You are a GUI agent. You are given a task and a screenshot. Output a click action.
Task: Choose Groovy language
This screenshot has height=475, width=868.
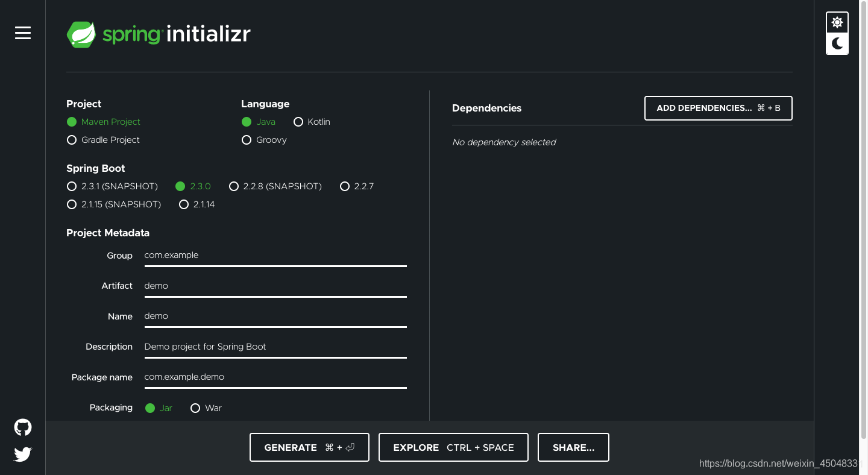264,140
